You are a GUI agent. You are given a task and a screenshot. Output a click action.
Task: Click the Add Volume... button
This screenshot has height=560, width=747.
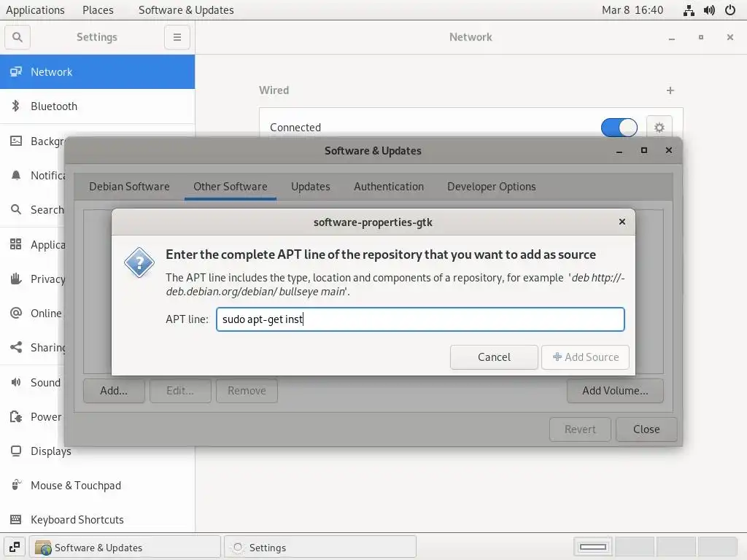pos(615,391)
